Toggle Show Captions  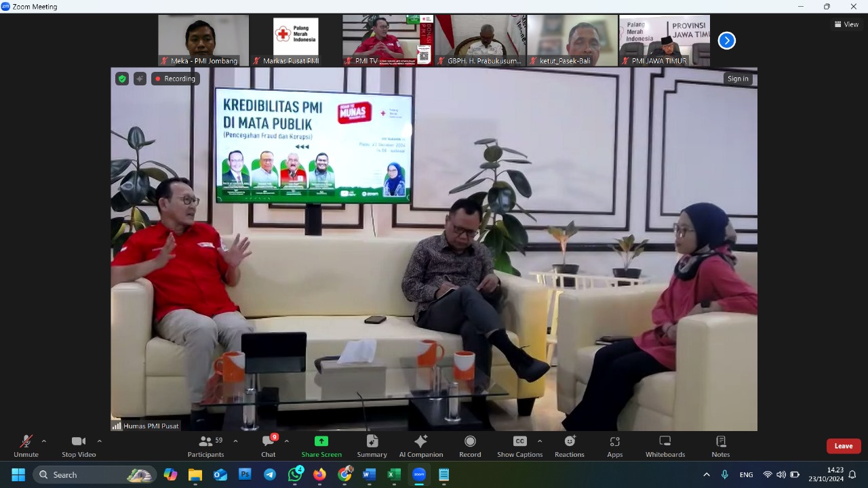(519, 446)
